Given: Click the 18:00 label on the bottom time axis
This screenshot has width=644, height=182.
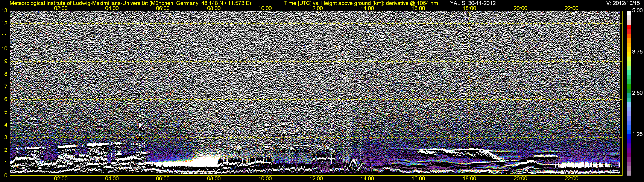Looking at the screenshot, I should tap(469, 179).
